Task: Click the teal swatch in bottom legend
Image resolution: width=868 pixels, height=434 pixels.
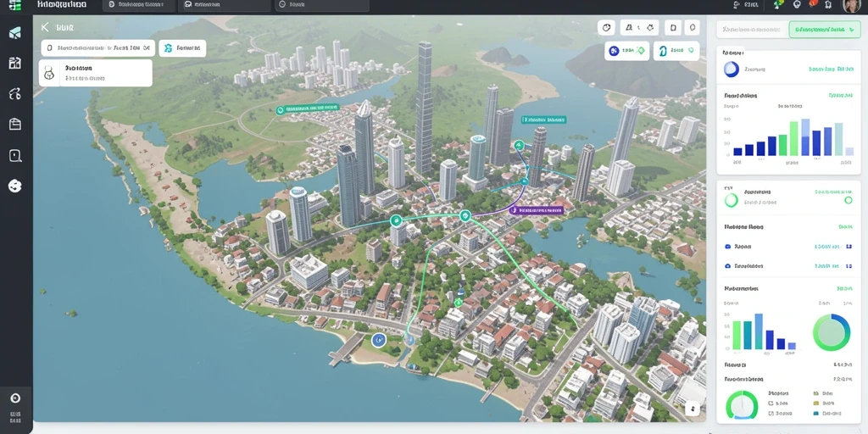Action: coord(815,413)
